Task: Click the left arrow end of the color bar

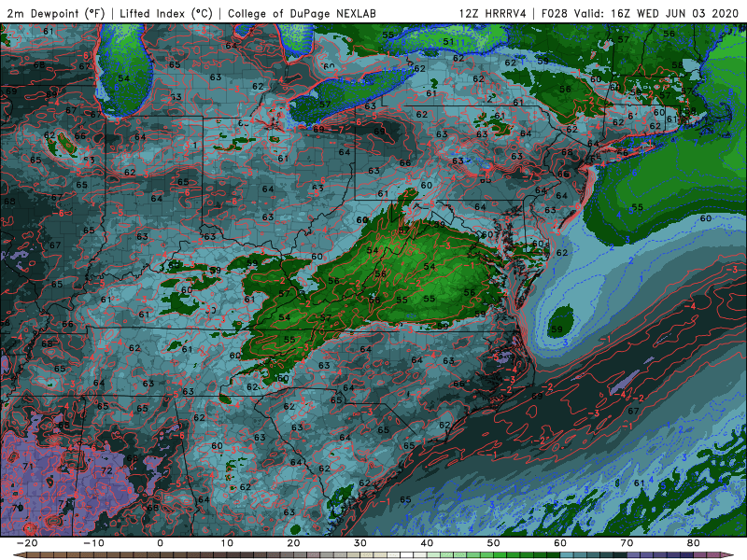Action: [19, 555]
